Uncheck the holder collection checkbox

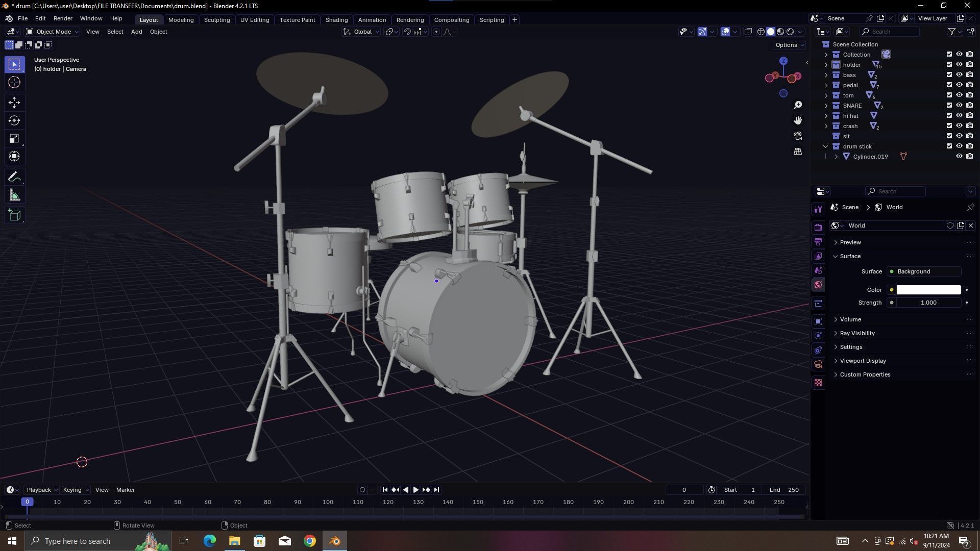(x=949, y=64)
